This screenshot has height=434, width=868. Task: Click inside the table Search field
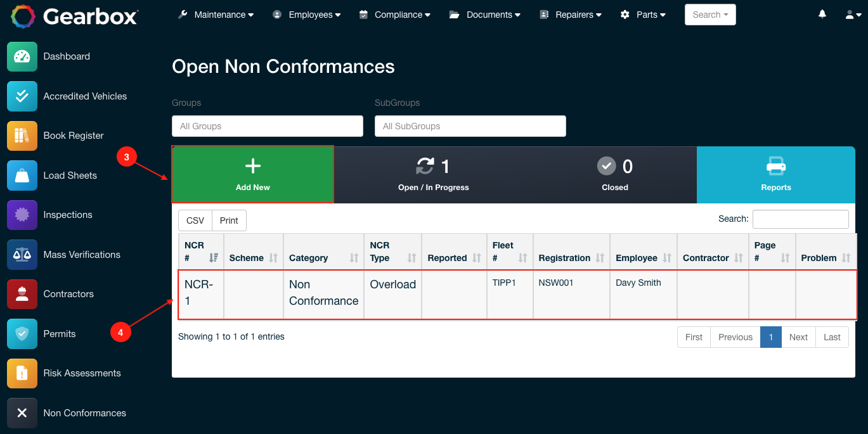coord(800,219)
